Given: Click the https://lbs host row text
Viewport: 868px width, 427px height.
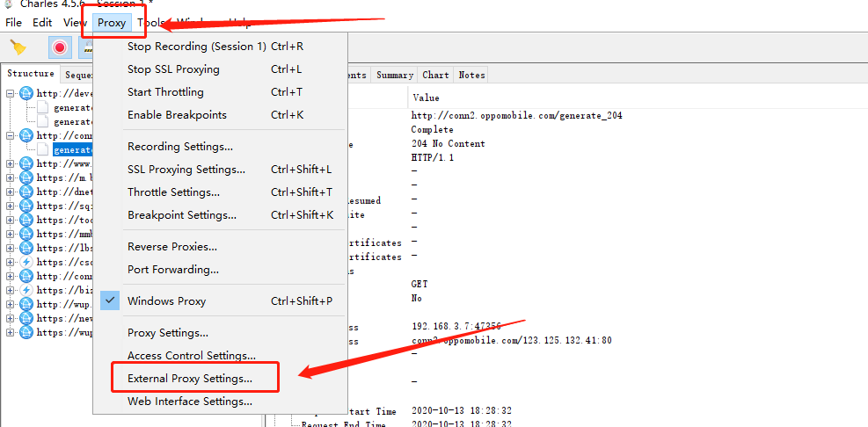Looking at the screenshot, I should (x=64, y=249).
